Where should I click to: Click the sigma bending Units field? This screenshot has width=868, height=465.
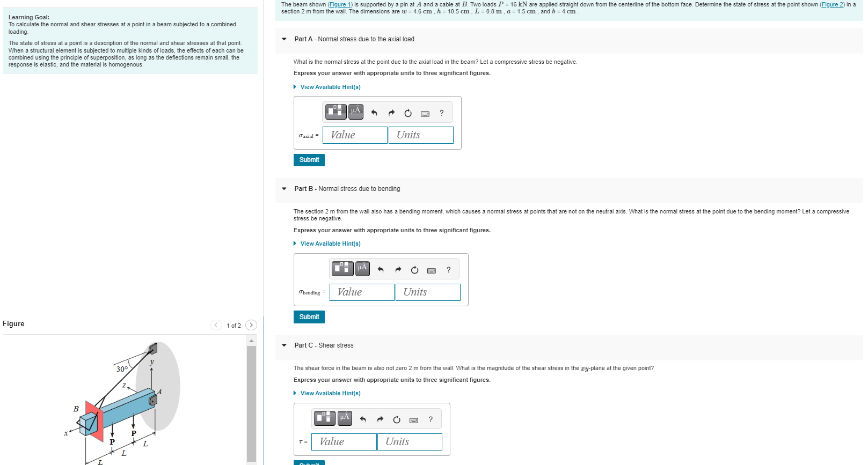[x=428, y=292]
